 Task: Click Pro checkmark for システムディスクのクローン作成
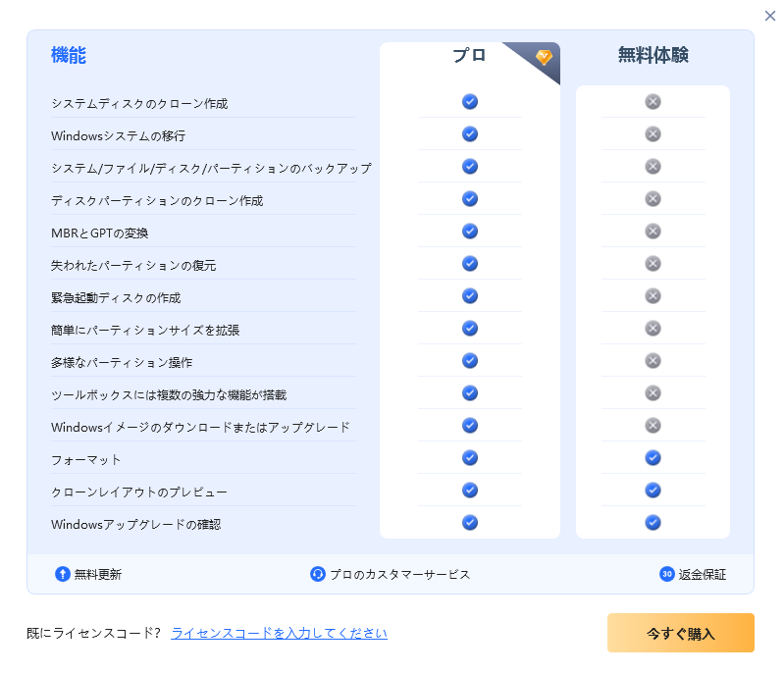(469, 101)
